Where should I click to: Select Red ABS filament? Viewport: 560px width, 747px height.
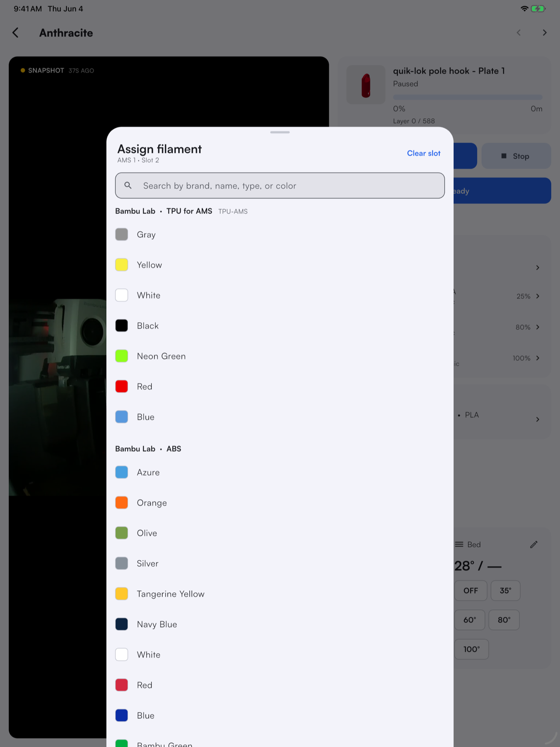[280, 685]
